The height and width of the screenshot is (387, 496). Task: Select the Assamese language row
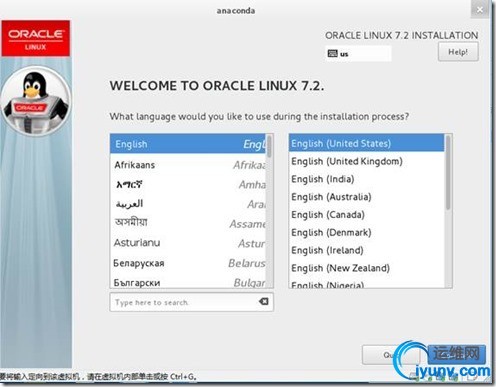(188, 223)
